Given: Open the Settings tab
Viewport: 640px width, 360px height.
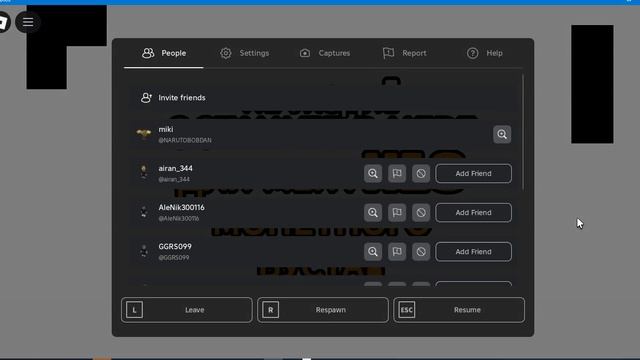Looking at the screenshot, I should (x=244, y=53).
